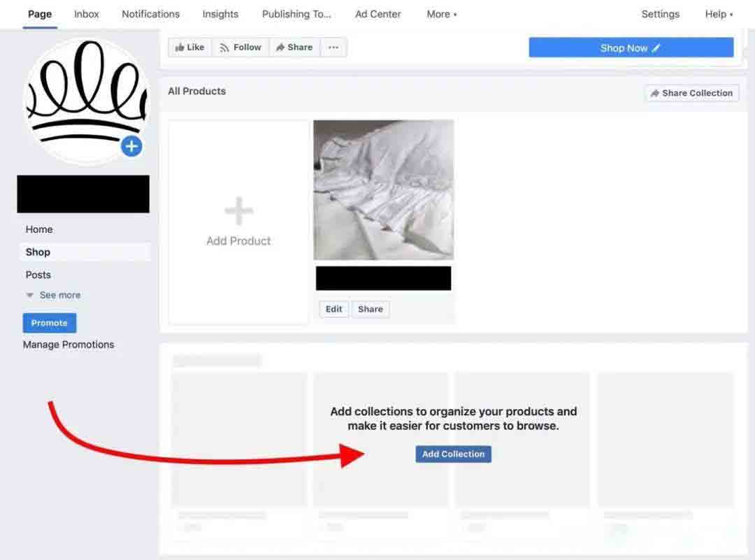Click the Add Collection button

click(453, 454)
